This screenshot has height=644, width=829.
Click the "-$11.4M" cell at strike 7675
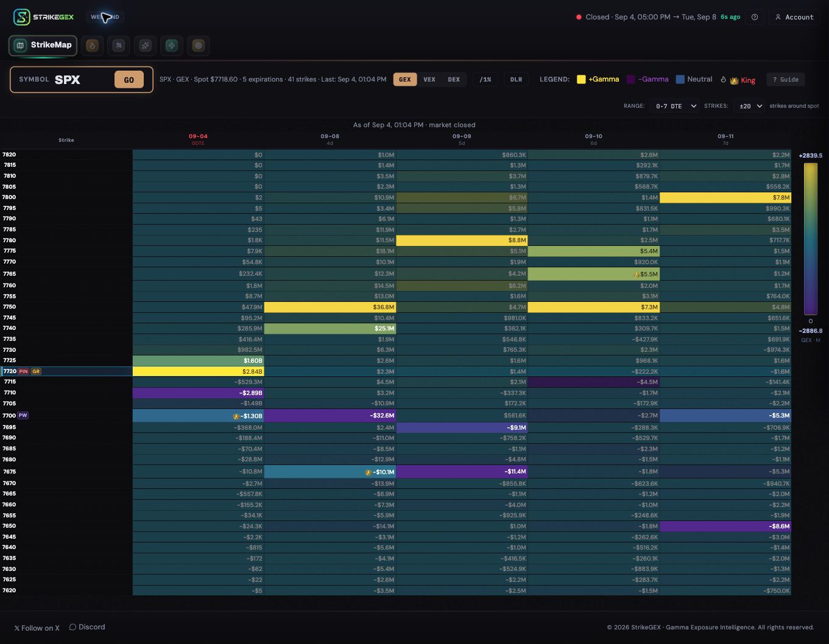pyautogui.click(x=462, y=472)
